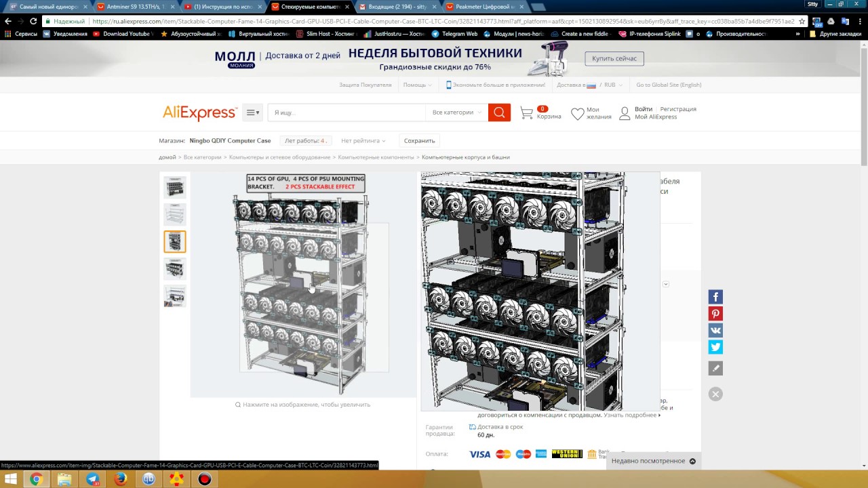Select the highlighted third product thumbnail
Viewport: 868px width, 488px height.
coord(175,241)
